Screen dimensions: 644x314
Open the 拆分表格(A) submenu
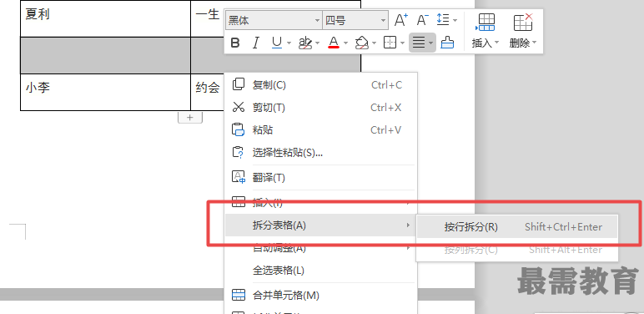[x=321, y=225]
